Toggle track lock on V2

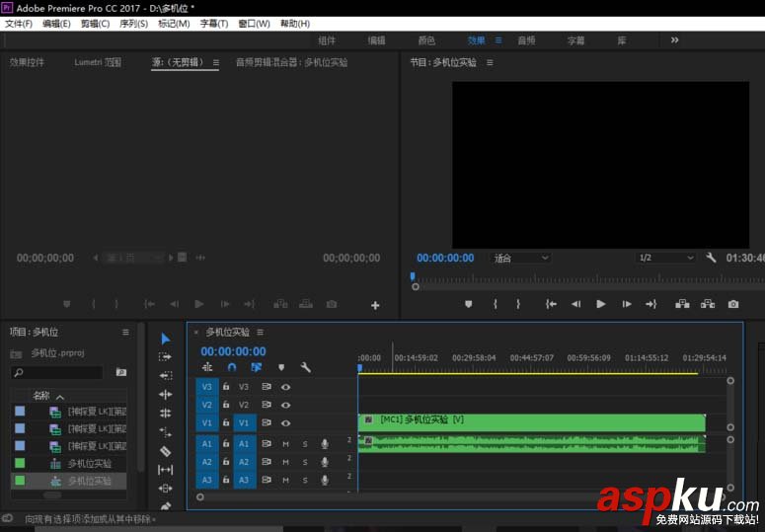(226, 405)
